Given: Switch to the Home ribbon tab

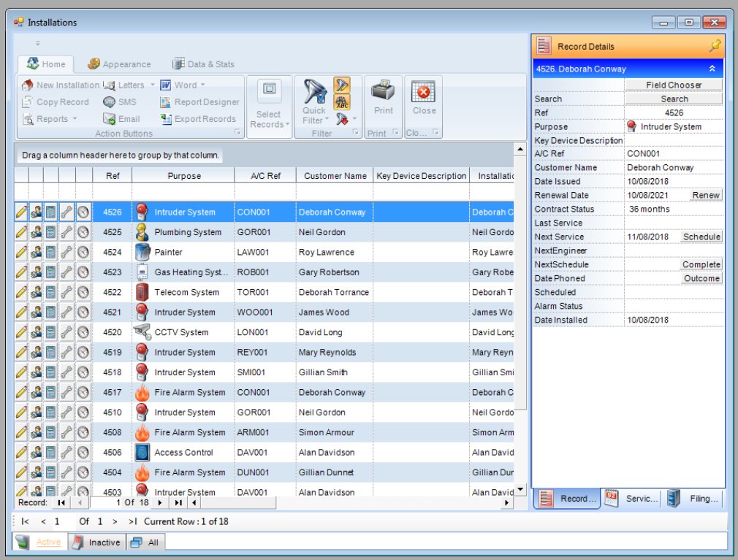Looking at the screenshot, I should (46, 64).
